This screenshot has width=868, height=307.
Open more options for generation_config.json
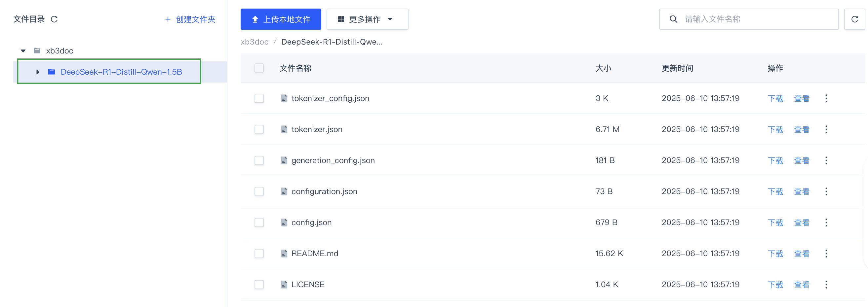click(826, 160)
